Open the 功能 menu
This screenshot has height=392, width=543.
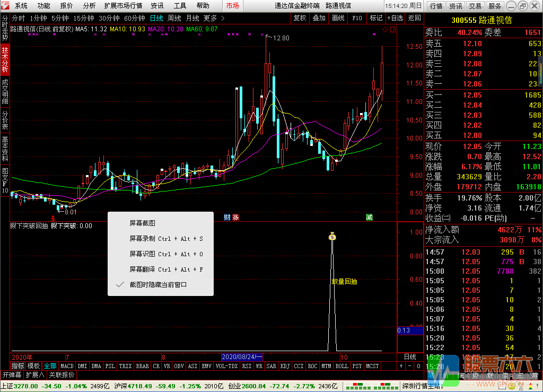43,6
